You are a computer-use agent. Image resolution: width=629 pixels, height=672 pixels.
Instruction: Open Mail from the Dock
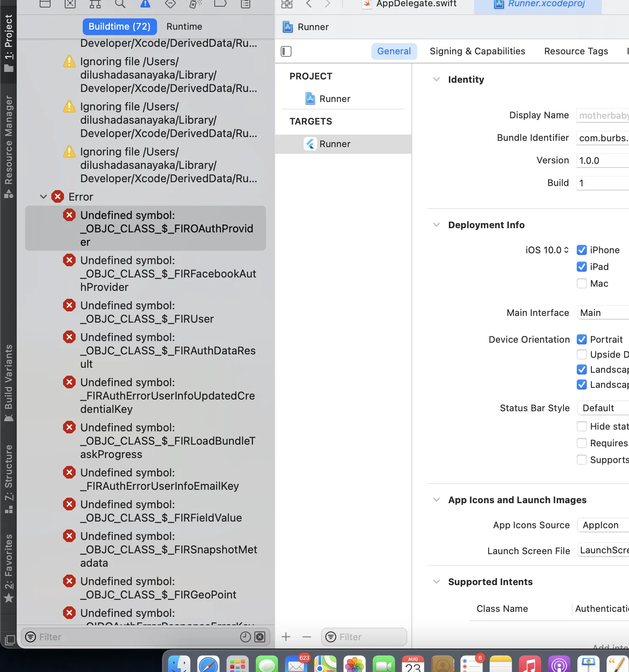click(296, 664)
